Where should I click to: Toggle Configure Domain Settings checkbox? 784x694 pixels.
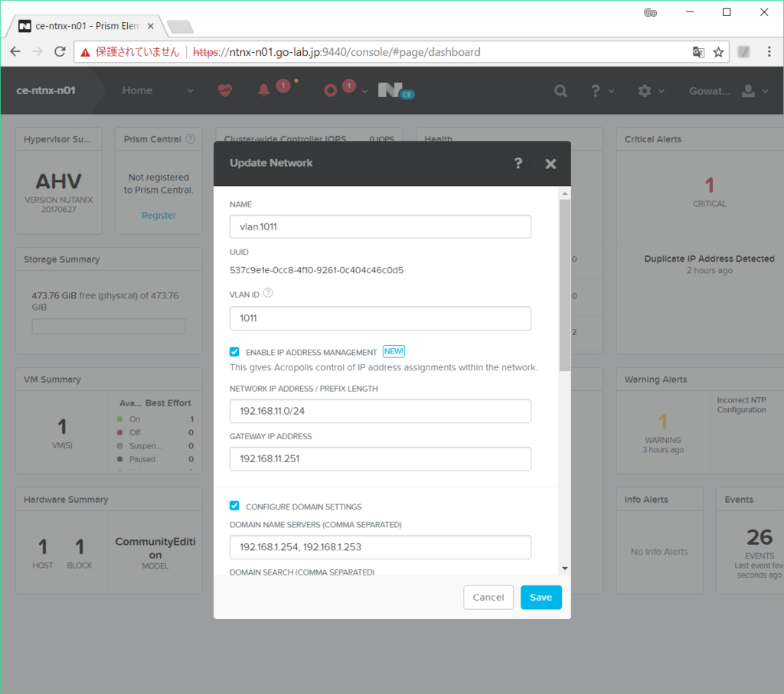pyautogui.click(x=234, y=506)
